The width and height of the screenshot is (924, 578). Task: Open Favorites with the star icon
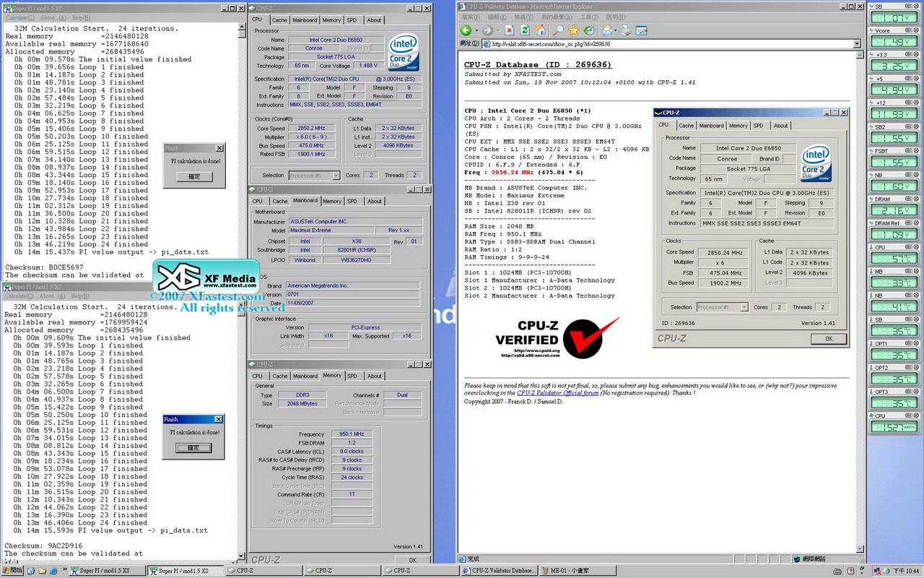(573, 30)
